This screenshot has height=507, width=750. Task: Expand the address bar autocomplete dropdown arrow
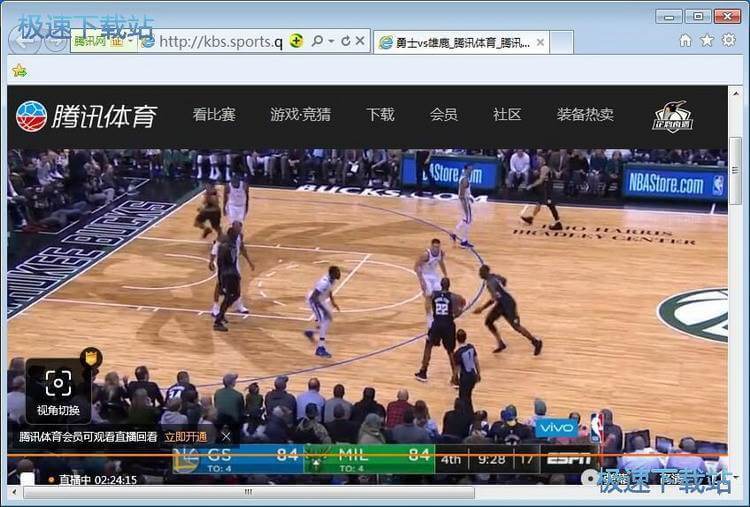[x=331, y=41]
